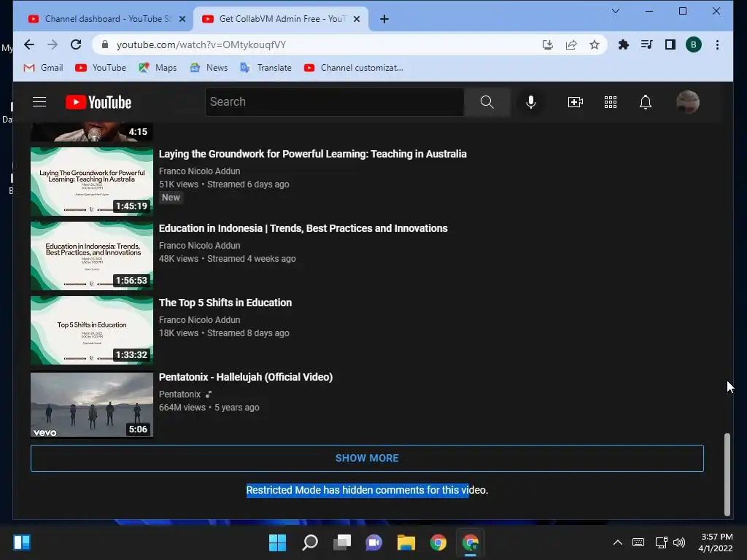Click the title The Top 5 Shifts in Education

tap(225, 303)
